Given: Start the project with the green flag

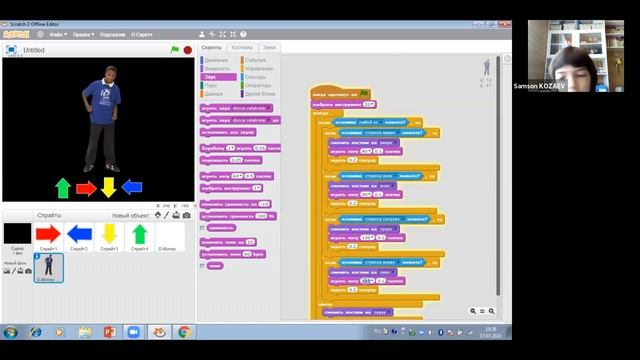Looking at the screenshot, I should (x=175, y=50).
